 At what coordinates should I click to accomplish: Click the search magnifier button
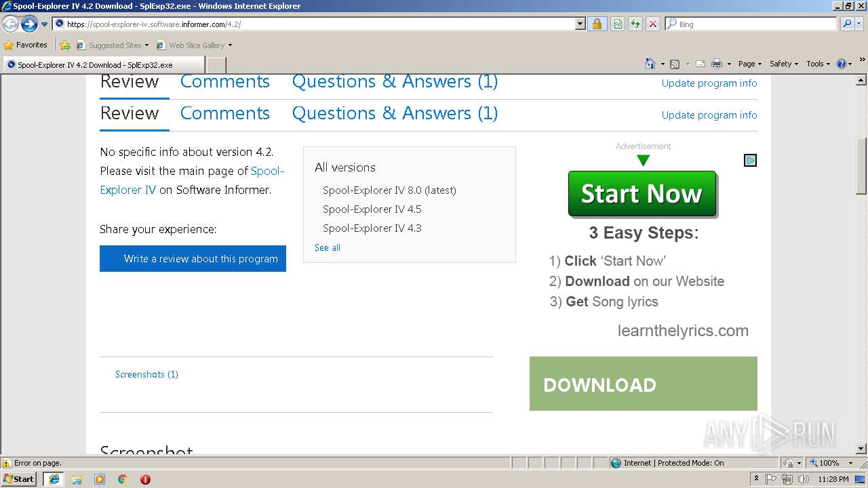pyautogui.click(x=847, y=24)
